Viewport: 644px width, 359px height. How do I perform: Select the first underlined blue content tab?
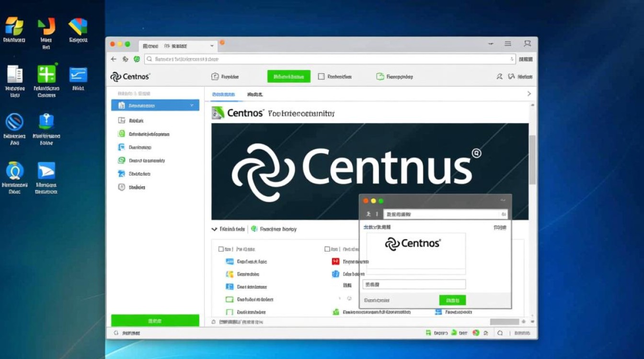click(x=223, y=95)
